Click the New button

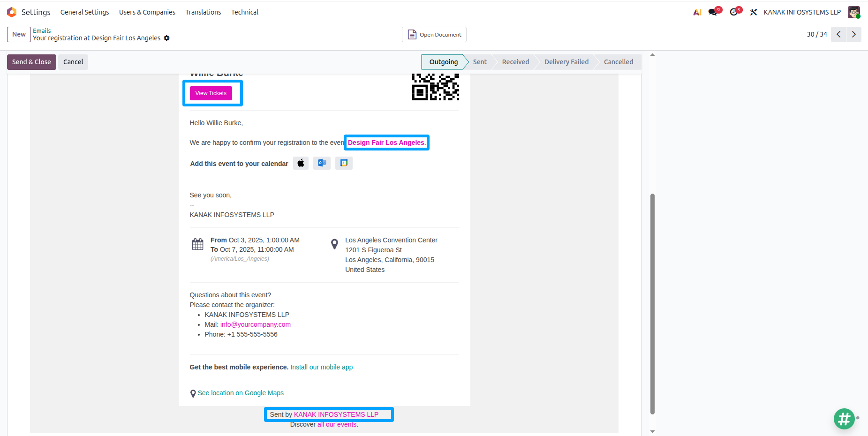[x=19, y=34]
